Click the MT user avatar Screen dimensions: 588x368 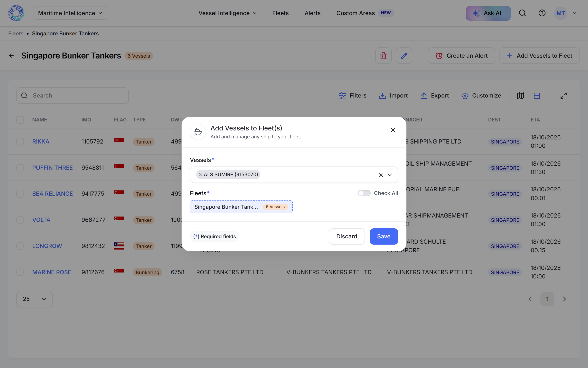pyautogui.click(x=561, y=13)
